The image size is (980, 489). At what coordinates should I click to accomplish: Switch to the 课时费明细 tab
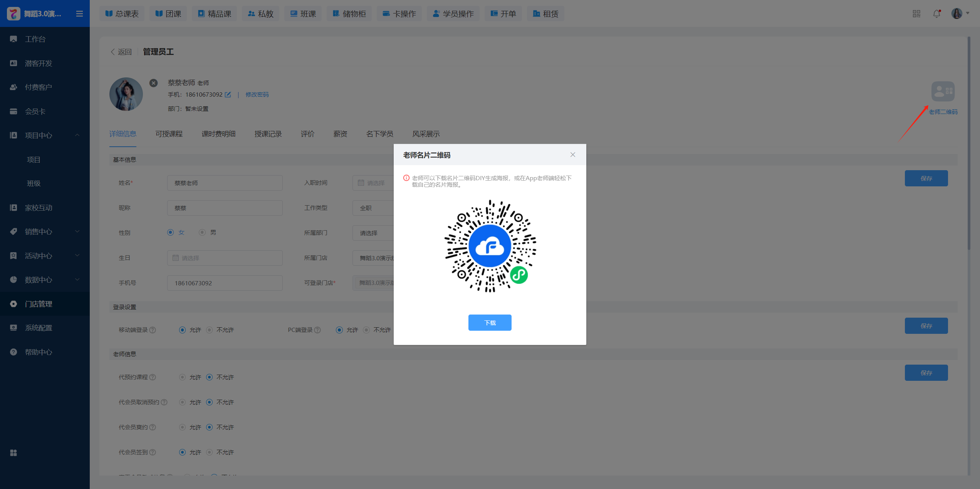218,134
